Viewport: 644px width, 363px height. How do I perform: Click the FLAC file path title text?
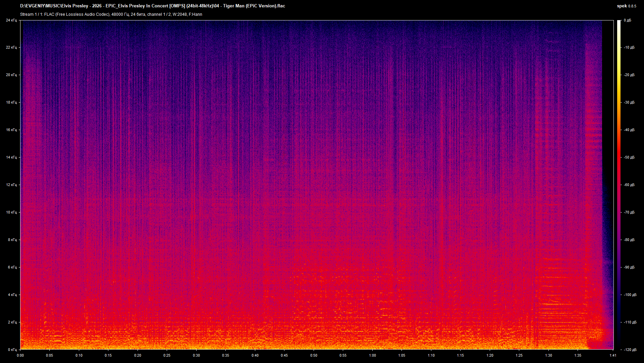[153, 6]
